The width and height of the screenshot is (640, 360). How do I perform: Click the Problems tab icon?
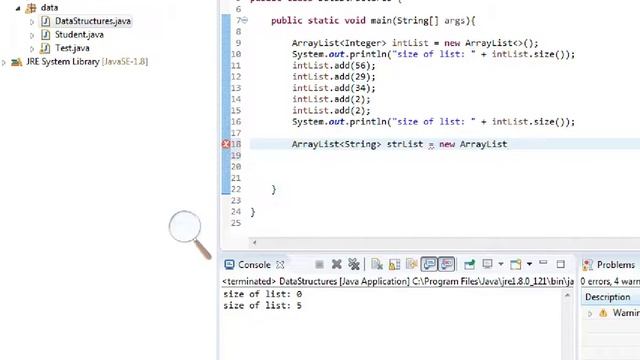click(x=588, y=265)
